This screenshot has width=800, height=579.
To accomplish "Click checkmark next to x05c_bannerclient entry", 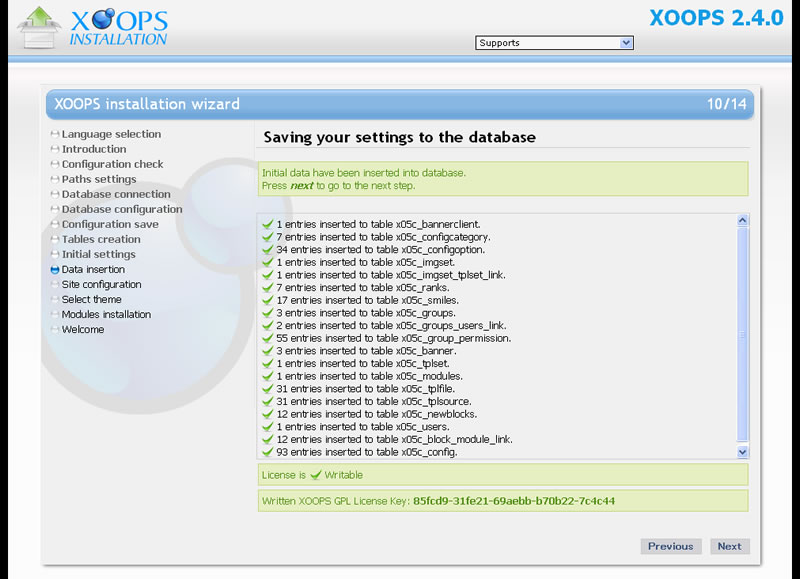I will (x=267, y=224).
